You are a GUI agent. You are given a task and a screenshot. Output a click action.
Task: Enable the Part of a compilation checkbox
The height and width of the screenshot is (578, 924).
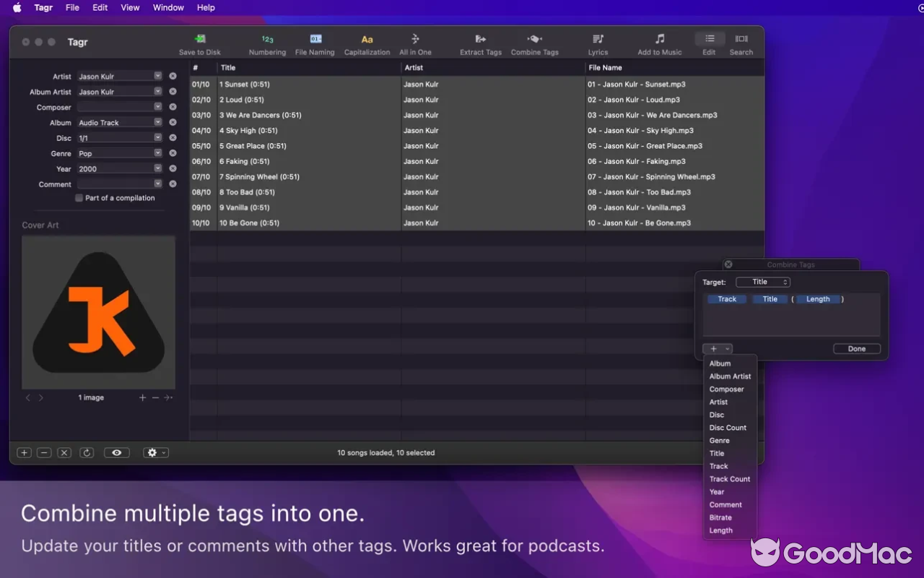click(79, 198)
